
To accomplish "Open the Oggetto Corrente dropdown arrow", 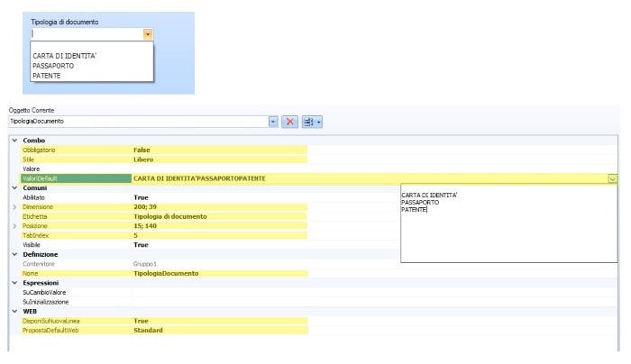I will coord(273,121).
